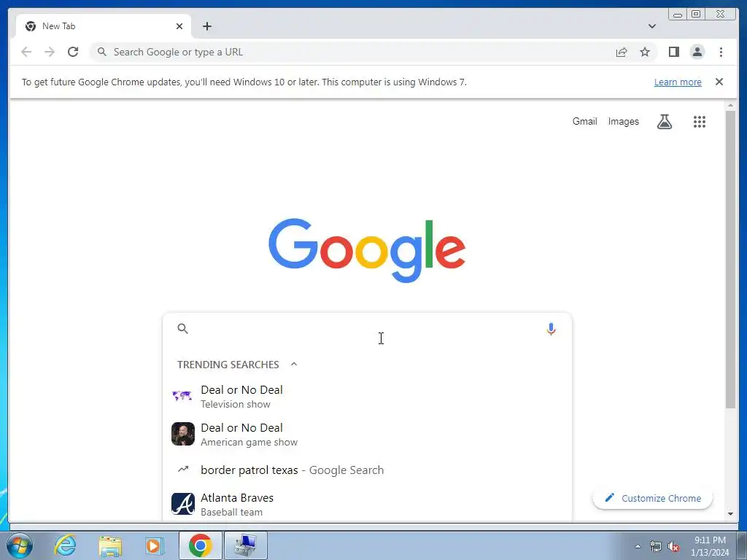Click the page scrollbar down arrow
This screenshot has width=747, height=560.
tap(730, 514)
